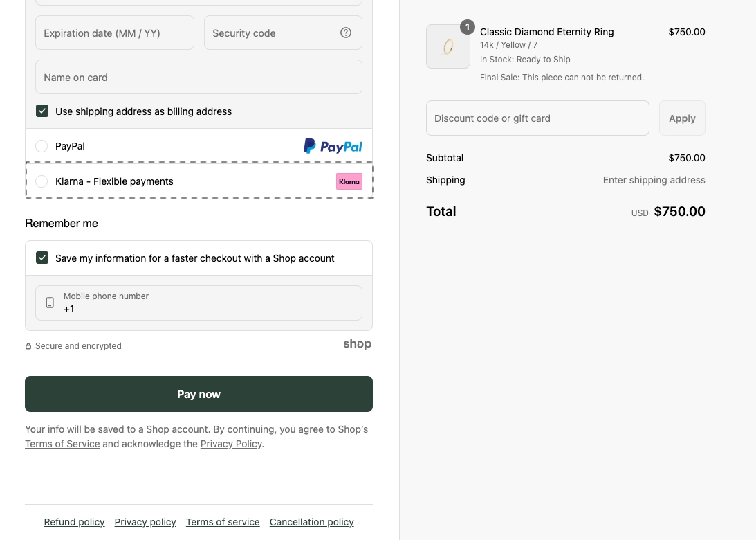
Task: Choose Klarna flexible payments option
Action: point(42,181)
